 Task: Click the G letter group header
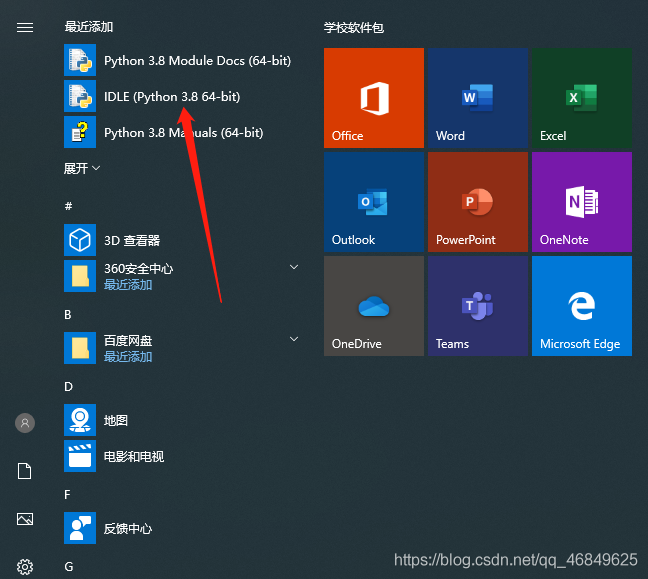(x=69, y=567)
